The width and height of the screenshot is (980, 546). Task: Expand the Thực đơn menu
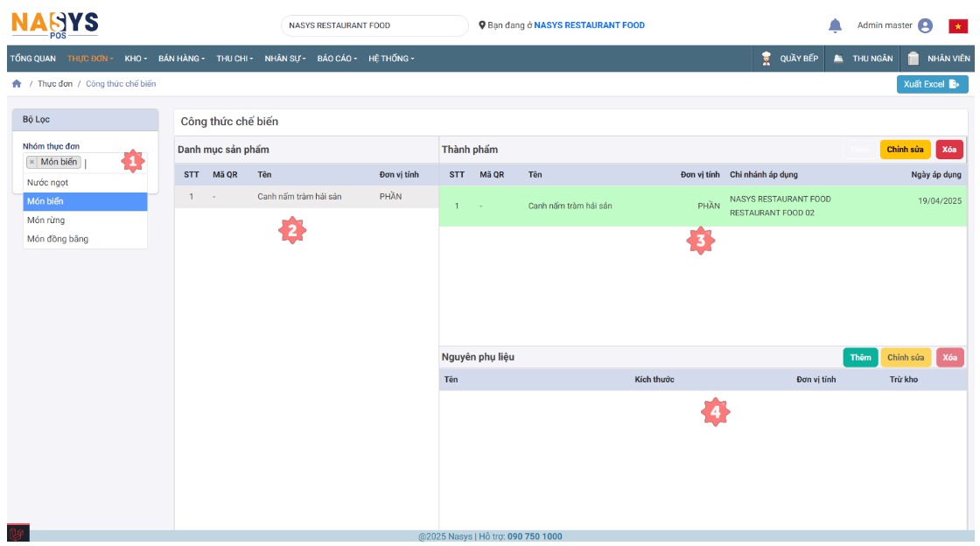(89, 59)
